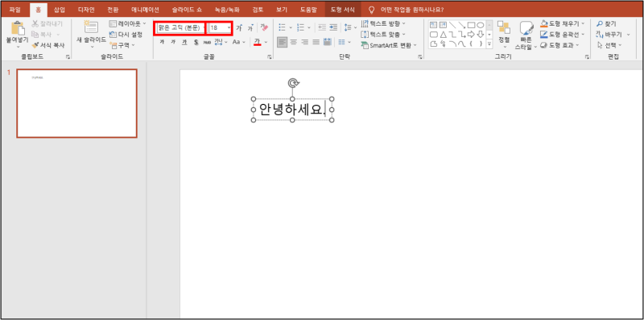Click the Paste (붙여넣기) clipboard icon
This screenshot has height=320, width=644.
(17, 28)
